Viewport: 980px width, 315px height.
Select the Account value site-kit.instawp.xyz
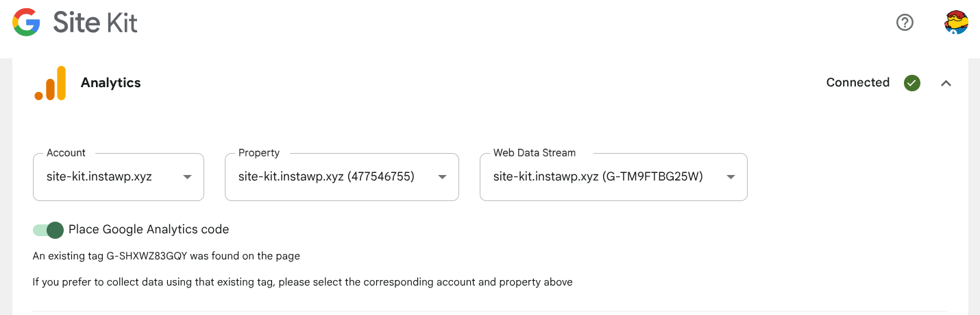[99, 177]
